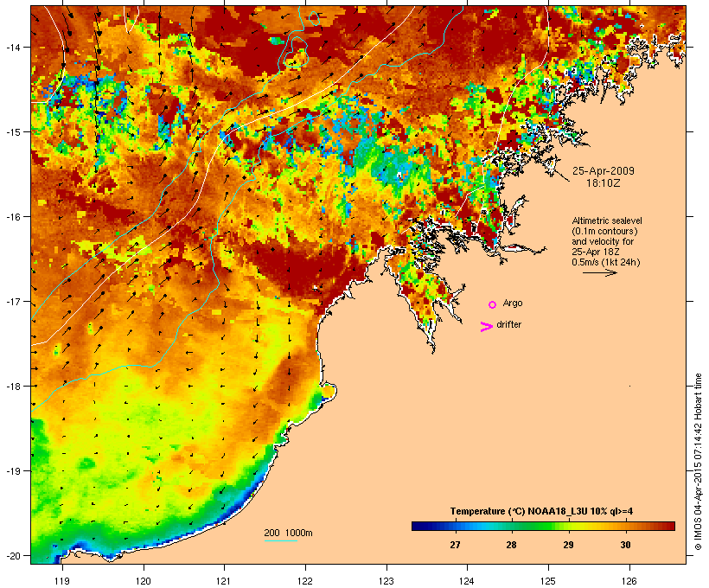Image resolution: width=709 pixels, height=588 pixels.
Task: Click the '0.5m/s (1kt 24h)' text
Action: coord(606,262)
